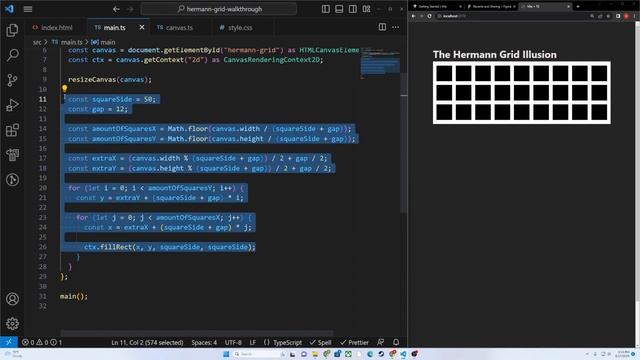This screenshot has height=360, width=640.
Task: Open the editor more actions menu
Action: (x=396, y=27)
